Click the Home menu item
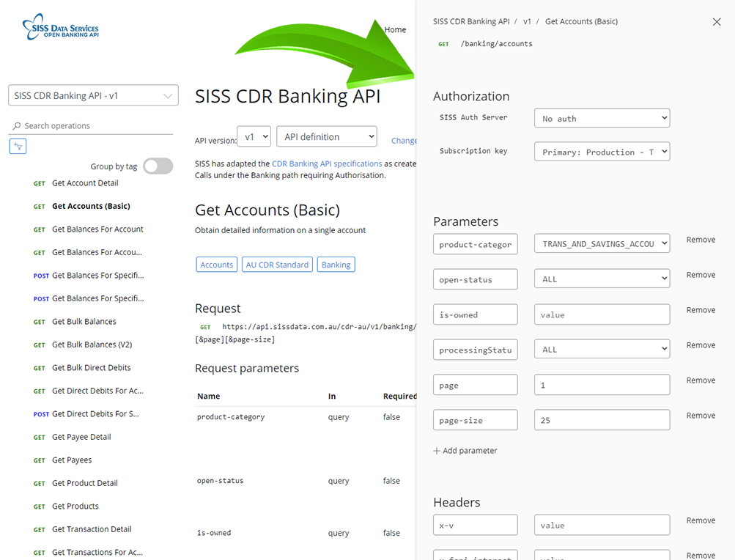735x560 pixels. [395, 29]
